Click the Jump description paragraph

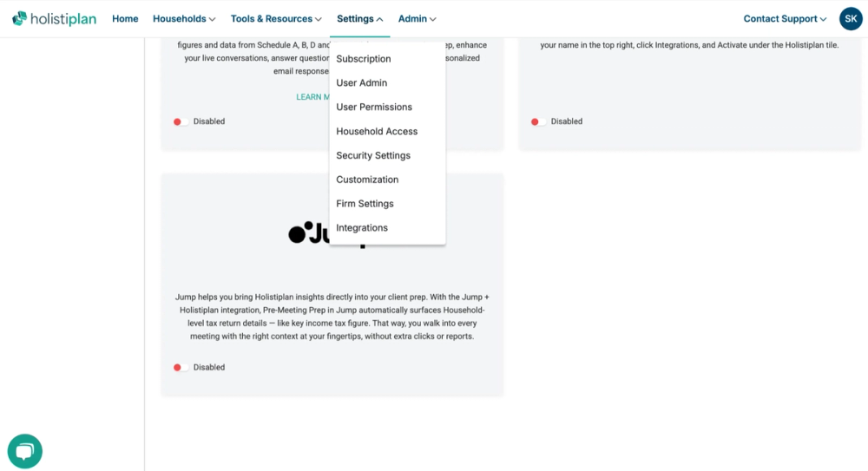click(332, 317)
